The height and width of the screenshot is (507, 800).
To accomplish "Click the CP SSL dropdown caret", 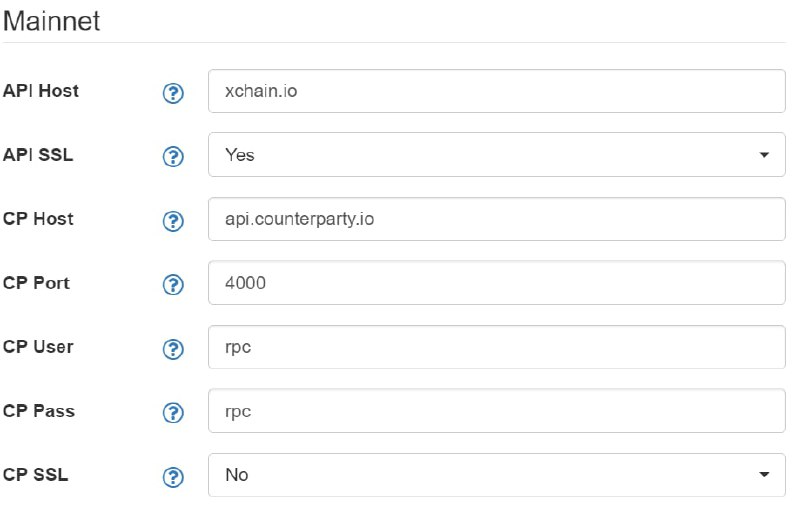I will (764, 475).
